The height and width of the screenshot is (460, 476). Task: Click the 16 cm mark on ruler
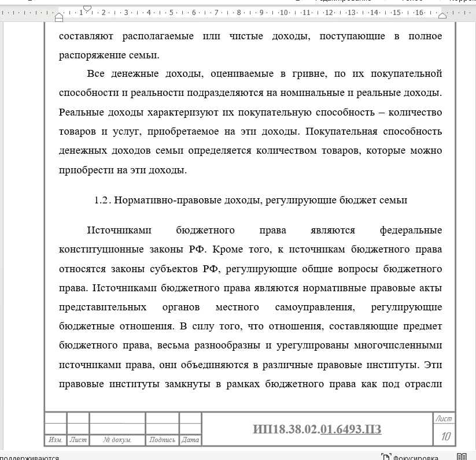point(419,12)
